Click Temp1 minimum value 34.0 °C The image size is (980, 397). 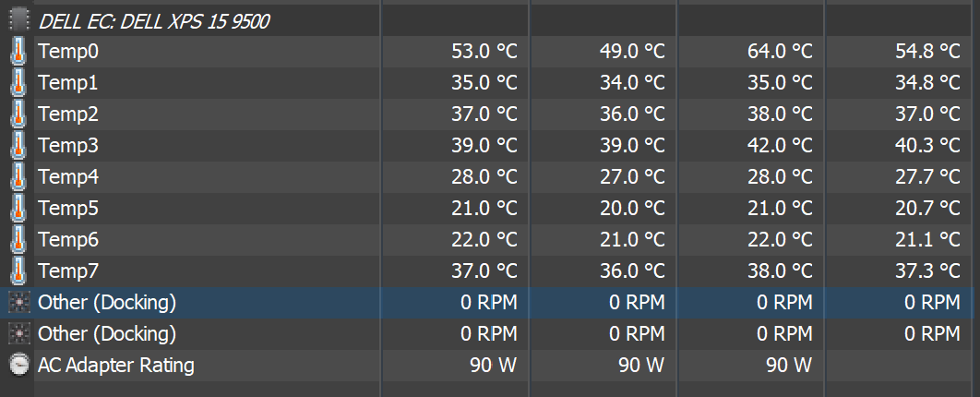pos(632,82)
